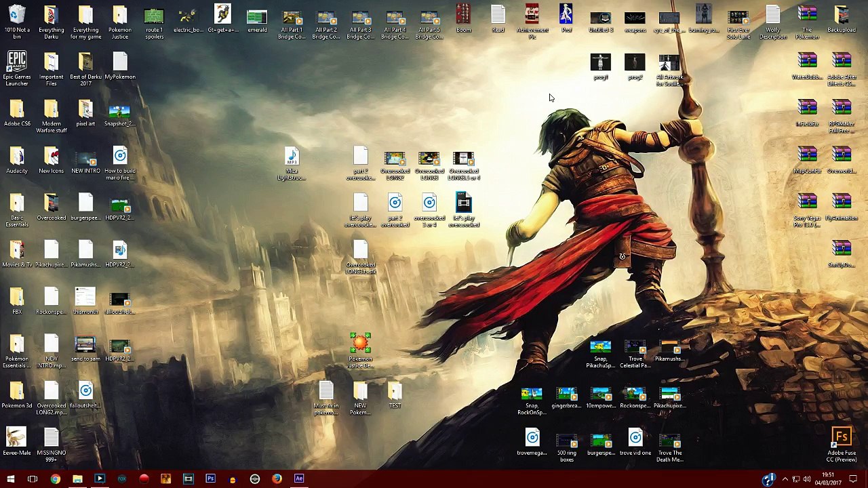Click the taskbar clock showing 19:51
This screenshot has height=488, width=868.
tap(828, 479)
